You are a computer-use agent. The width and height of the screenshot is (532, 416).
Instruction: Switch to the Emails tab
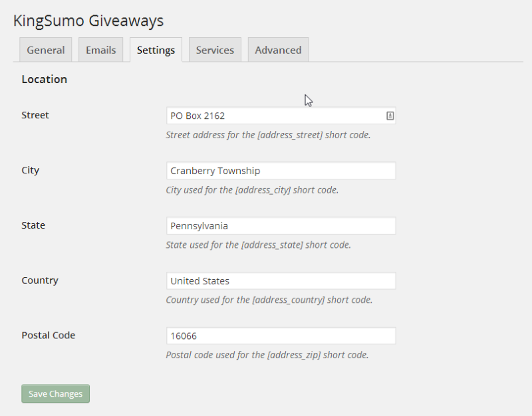(101, 50)
